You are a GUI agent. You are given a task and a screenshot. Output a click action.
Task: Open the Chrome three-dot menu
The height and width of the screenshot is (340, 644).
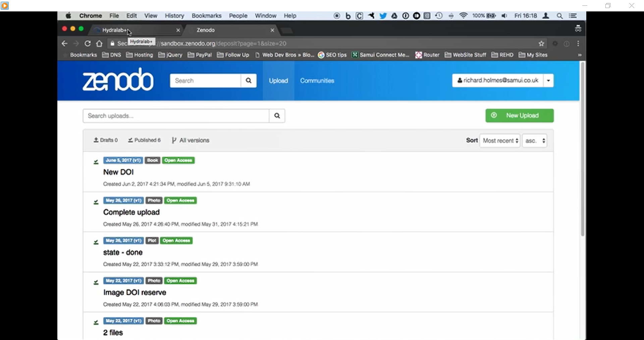coord(578,43)
